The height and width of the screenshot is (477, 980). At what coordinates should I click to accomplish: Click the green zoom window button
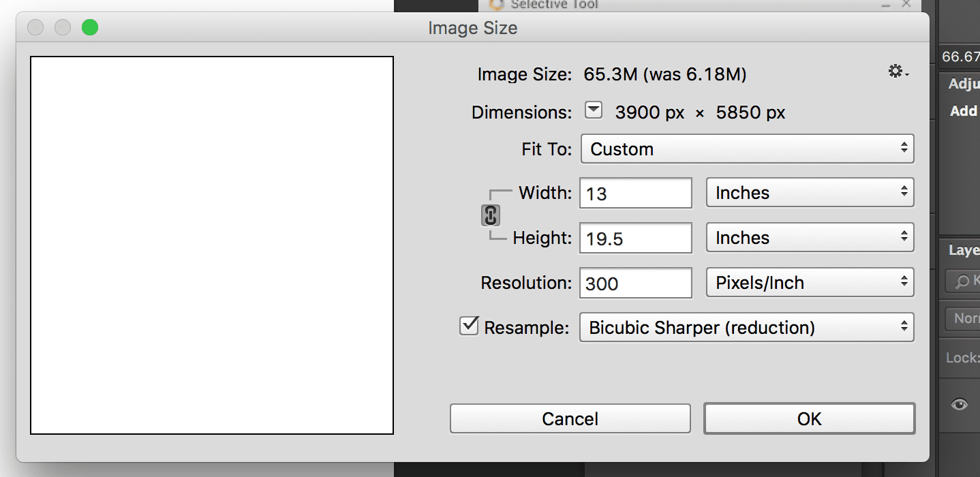click(x=90, y=28)
